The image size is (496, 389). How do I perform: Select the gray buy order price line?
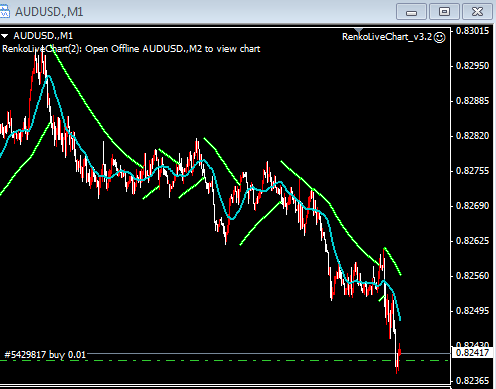[268, 353]
